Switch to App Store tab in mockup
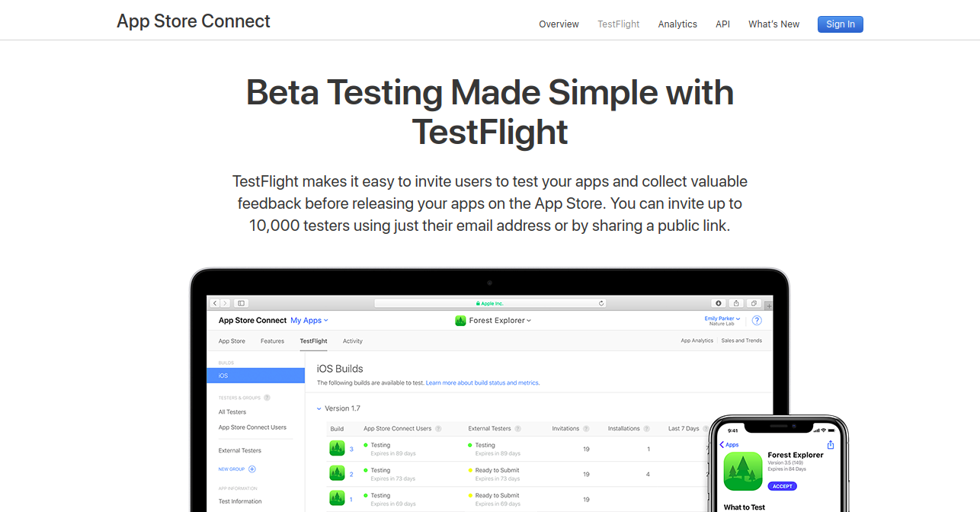Viewport: 980px width, 512px height. point(232,341)
